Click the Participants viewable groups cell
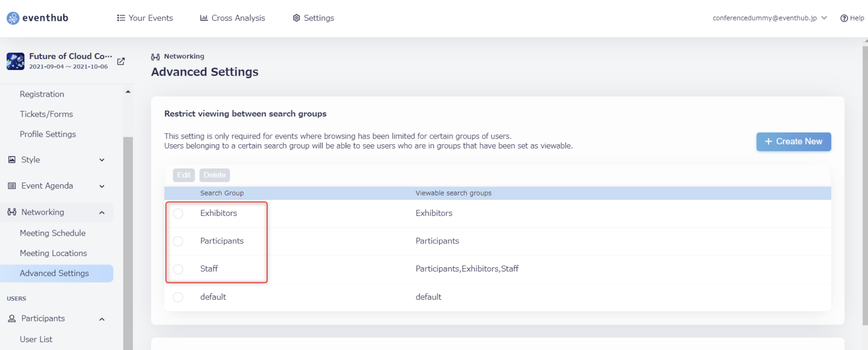 tap(437, 241)
